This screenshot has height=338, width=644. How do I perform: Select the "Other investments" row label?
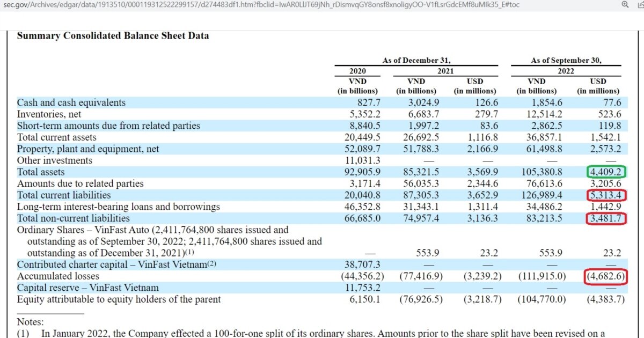tap(55, 160)
